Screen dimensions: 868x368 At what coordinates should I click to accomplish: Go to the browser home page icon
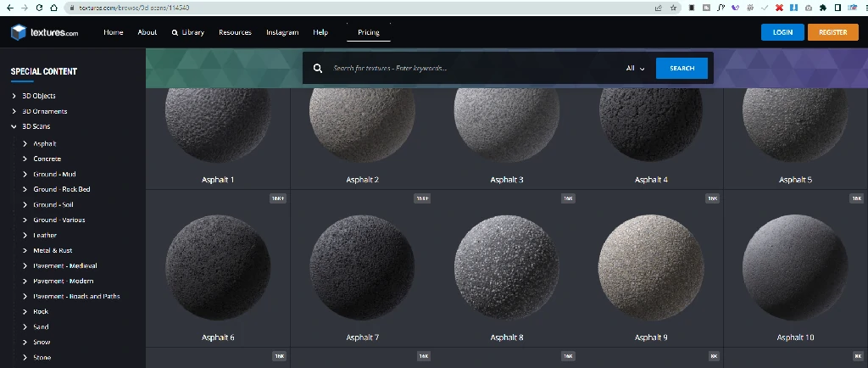pyautogui.click(x=53, y=7)
